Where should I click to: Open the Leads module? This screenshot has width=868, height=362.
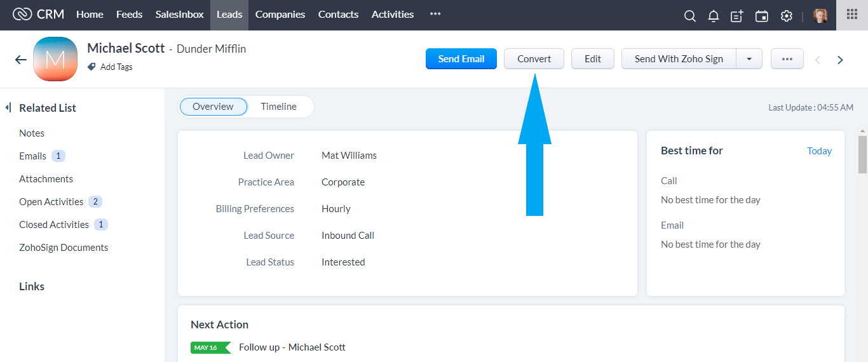tap(229, 15)
